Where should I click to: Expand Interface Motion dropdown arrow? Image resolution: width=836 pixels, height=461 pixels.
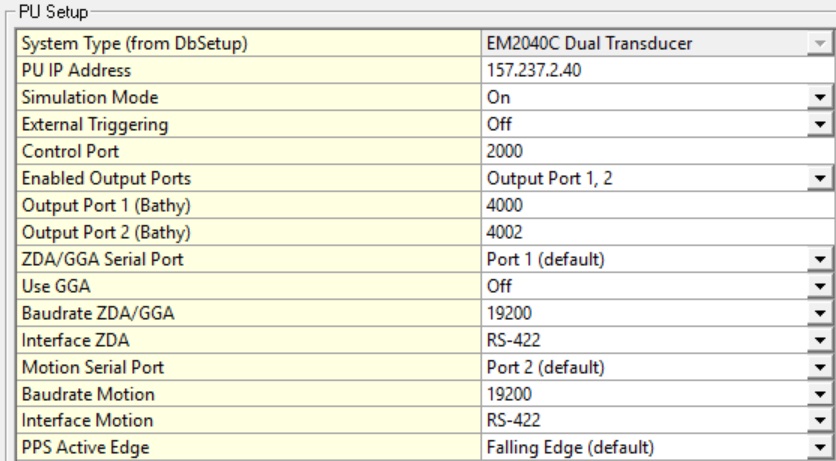[x=821, y=422]
